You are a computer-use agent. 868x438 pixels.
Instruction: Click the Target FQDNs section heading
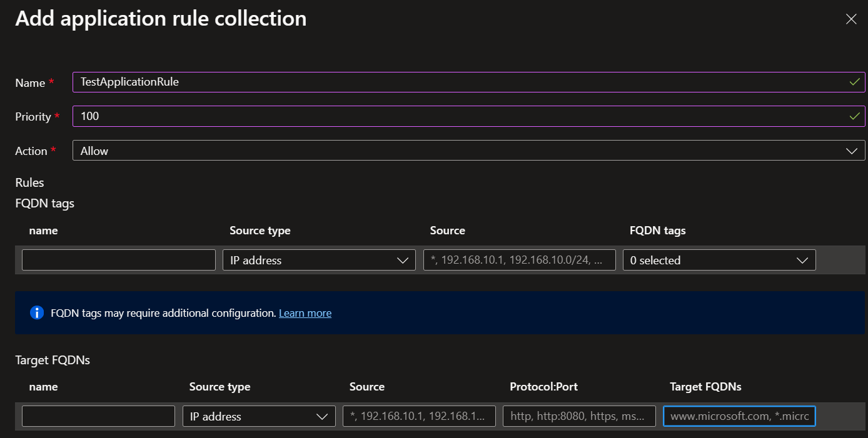pos(53,360)
